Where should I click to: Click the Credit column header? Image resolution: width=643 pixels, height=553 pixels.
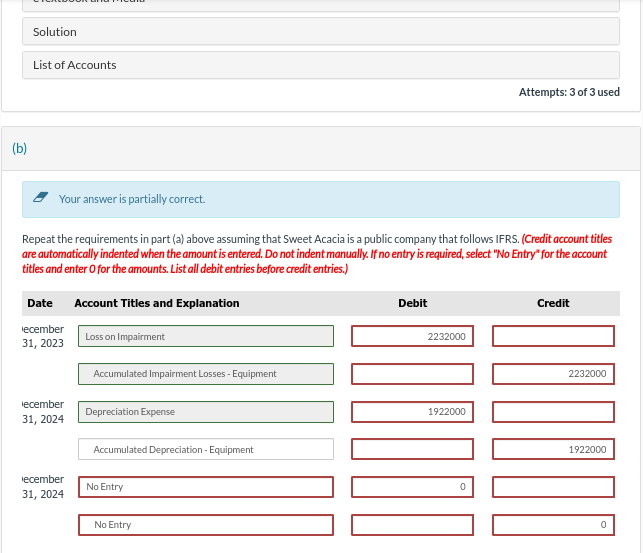coord(553,303)
